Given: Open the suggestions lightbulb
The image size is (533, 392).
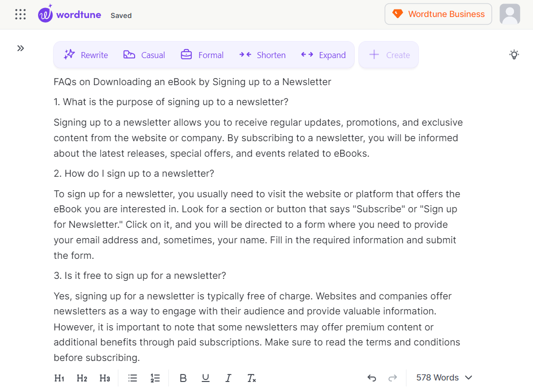Looking at the screenshot, I should click(514, 54).
